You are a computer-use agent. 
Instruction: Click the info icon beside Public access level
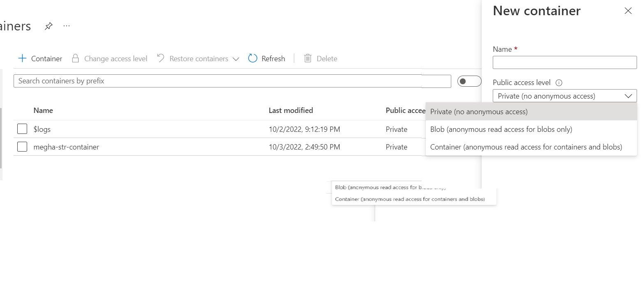[x=559, y=82]
